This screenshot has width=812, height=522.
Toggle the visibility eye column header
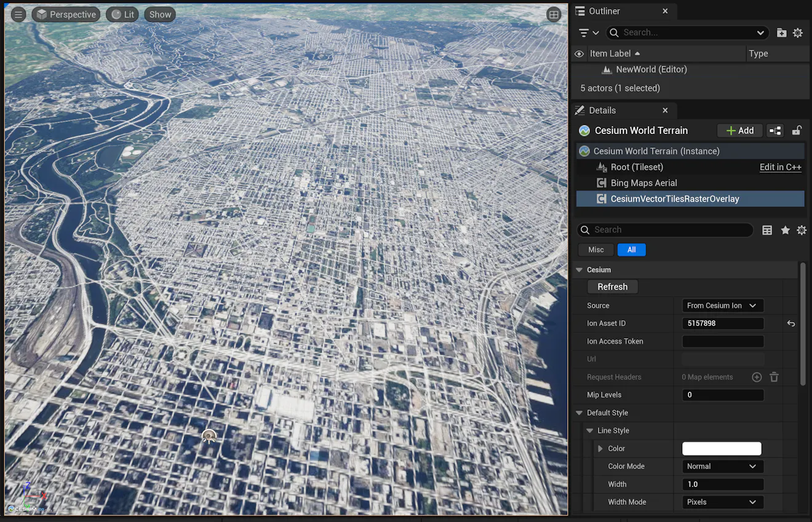tap(579, 53)
